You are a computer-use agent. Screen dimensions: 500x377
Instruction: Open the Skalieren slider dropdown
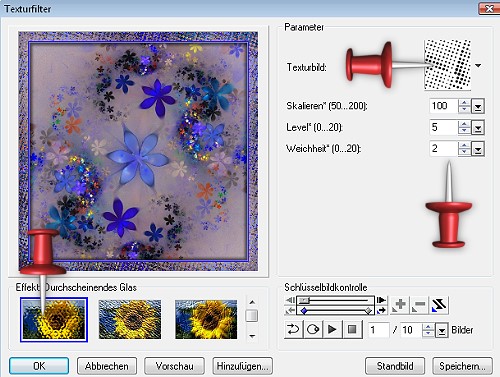[478, 107]
